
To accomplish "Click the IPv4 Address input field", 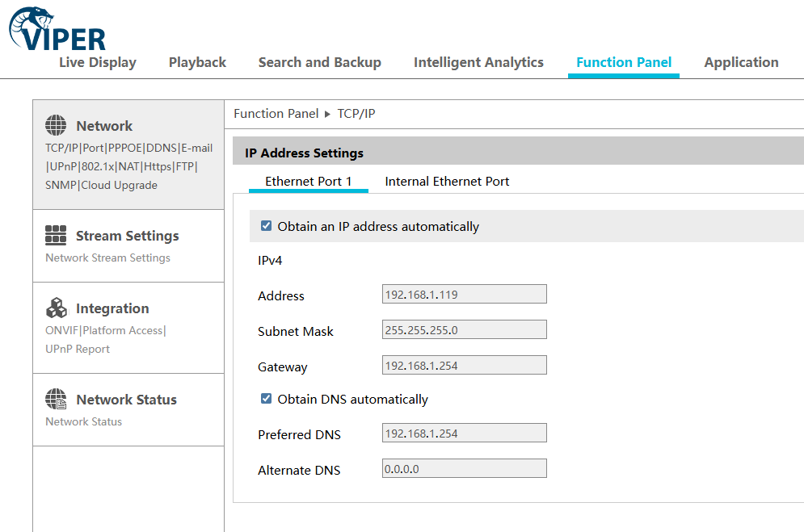I will tap(464, 294).
